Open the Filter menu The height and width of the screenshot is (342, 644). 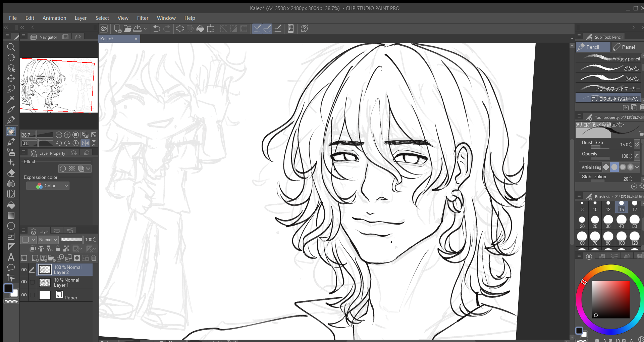click(143, 18)
